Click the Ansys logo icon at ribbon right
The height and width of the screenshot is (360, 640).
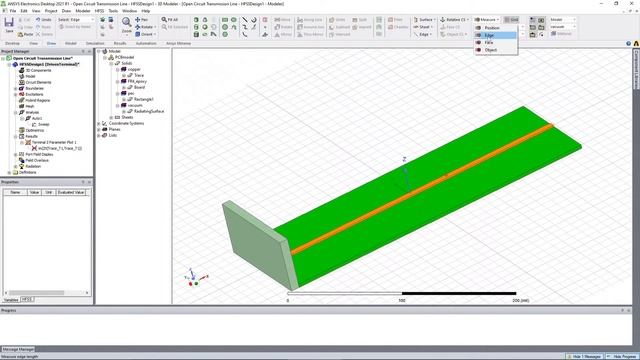click(636, 43)
